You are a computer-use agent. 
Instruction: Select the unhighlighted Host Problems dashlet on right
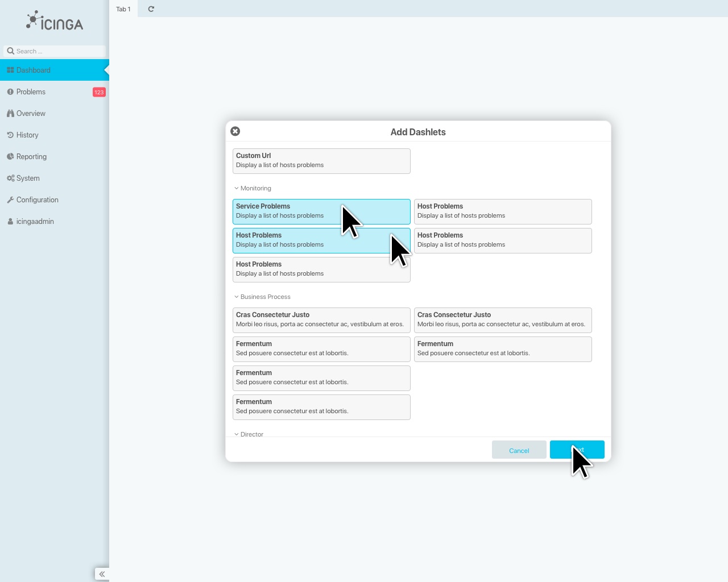click(503, 211)
